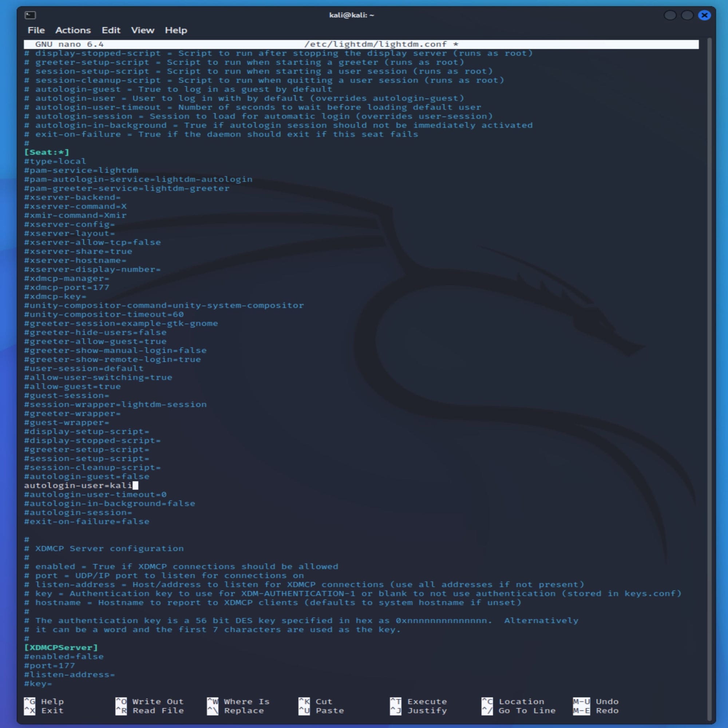Click the [Seat:*] section header line
The height and width of the screenshot is (728, 728).
(x=46, y=152)
